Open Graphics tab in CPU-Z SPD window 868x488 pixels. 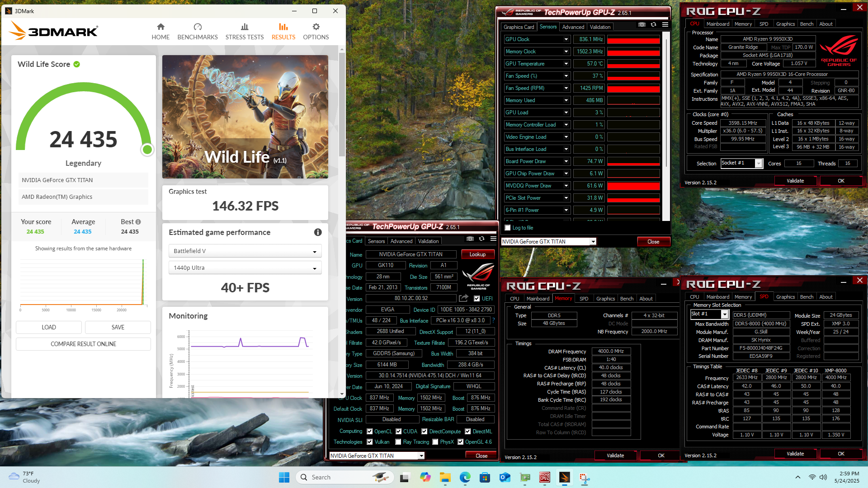point(785,297)
